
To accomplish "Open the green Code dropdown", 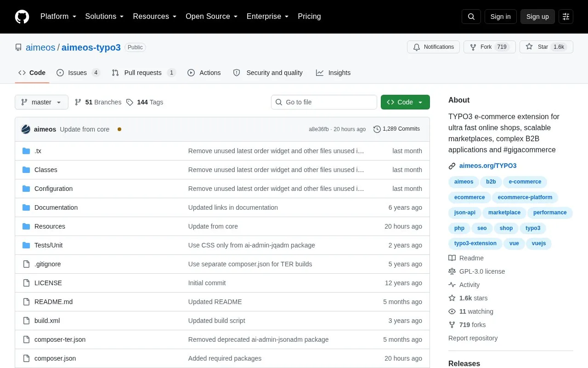I will pyautogui.click(x=405, y=102).
